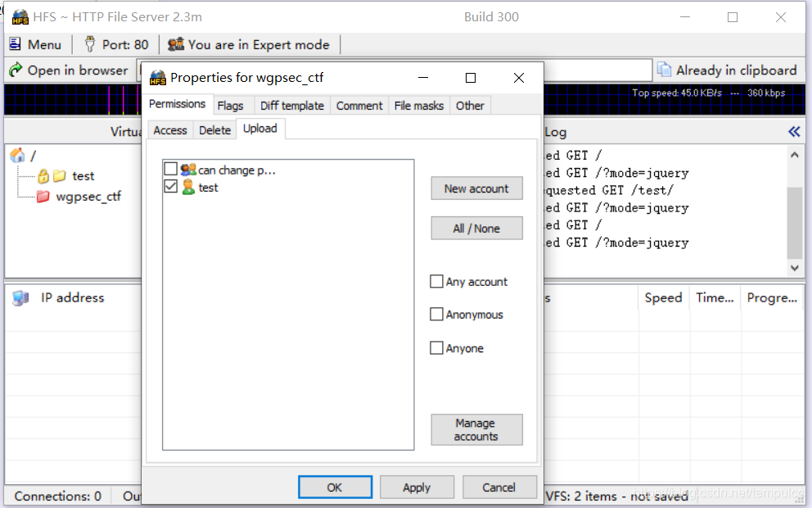Switch to the Permissions tab

point(177,104)
